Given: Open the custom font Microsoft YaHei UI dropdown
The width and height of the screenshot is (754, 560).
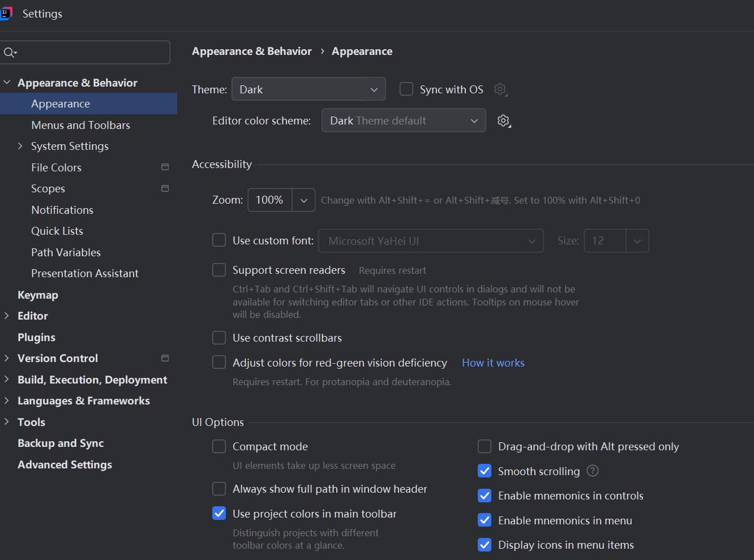Looking at the screenshot, I should [431, 241].
